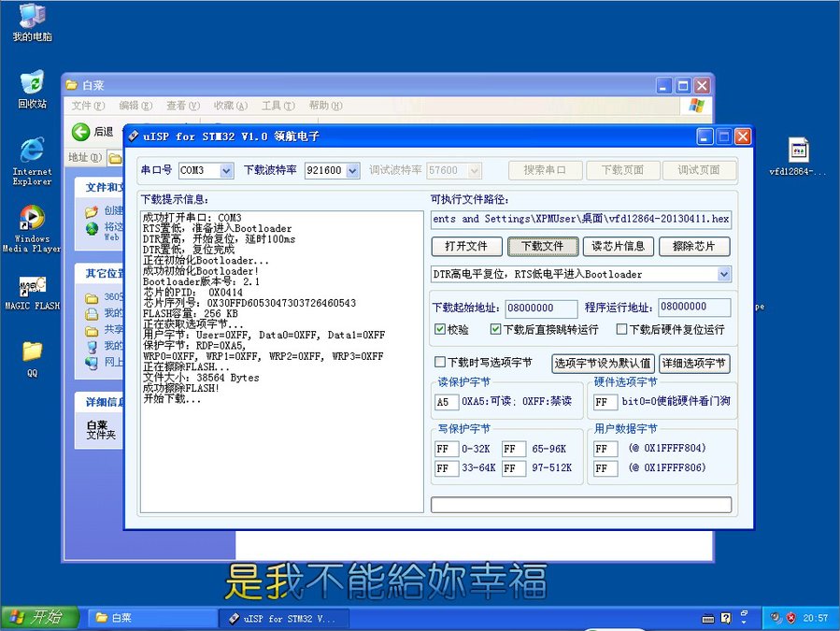
Task: Open the QQ folder on the desktop
Action: coord(30,351)
